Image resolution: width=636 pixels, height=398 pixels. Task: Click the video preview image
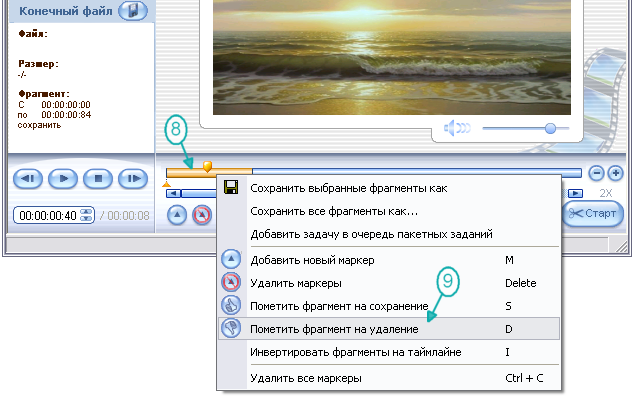392,57
